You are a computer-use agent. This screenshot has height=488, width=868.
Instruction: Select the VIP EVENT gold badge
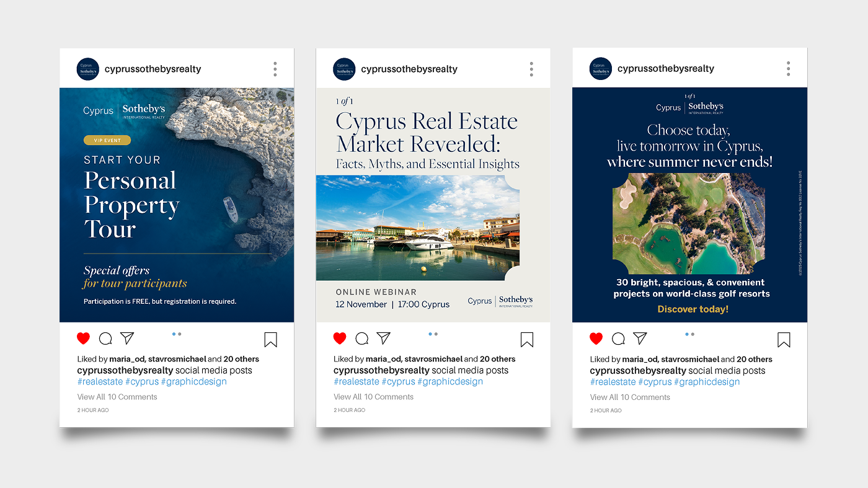coord(107,140)
